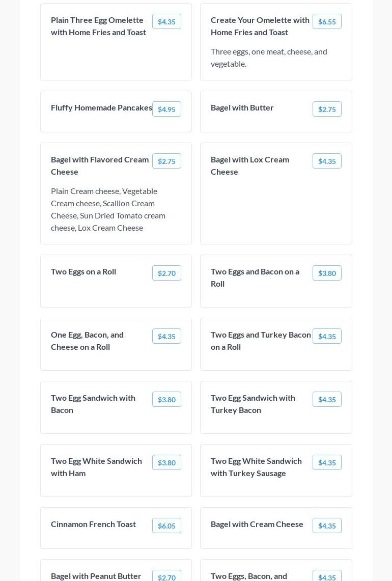392x581 pixels.
Task: Click the $4.35 price for Plain Three Egg Omelette
Action: point(166,21)
